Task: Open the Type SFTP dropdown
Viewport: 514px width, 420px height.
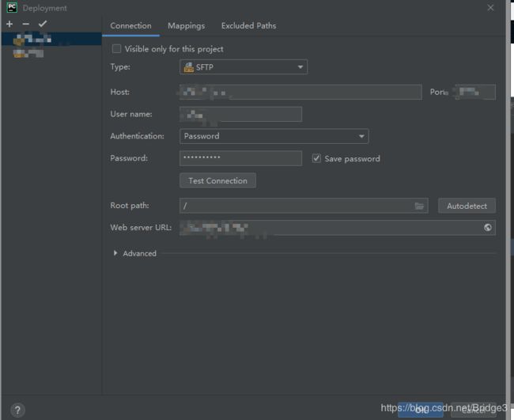Action: 244,67
